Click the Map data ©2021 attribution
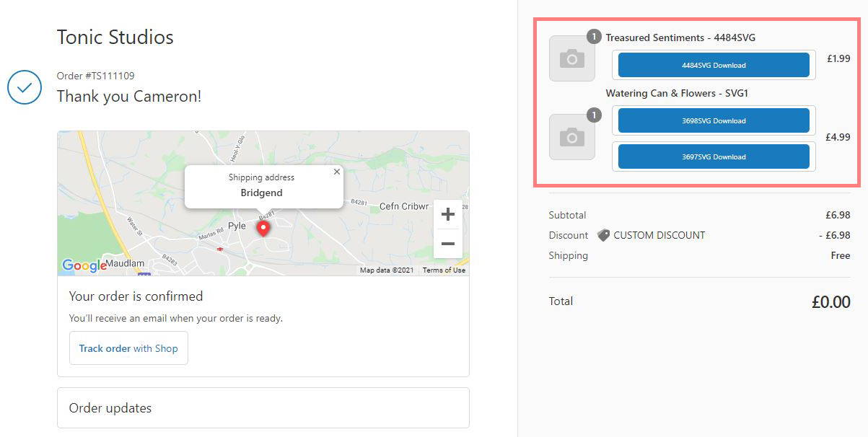 pos(387,270)
